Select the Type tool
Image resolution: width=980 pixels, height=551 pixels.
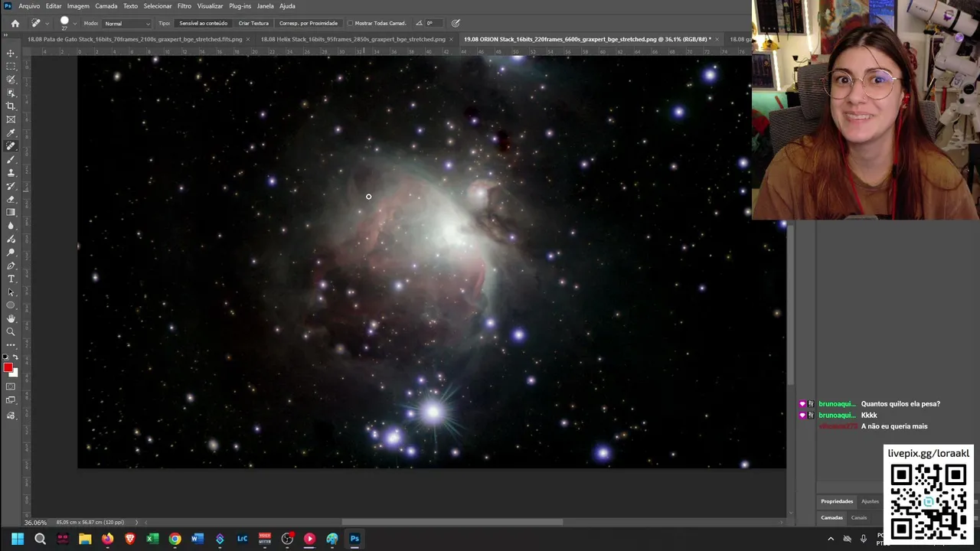click(11, 279)
